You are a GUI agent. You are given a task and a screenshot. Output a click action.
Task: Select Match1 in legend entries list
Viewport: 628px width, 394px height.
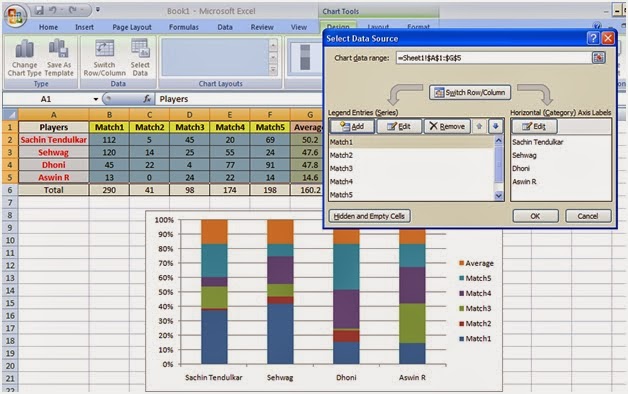click(412, 142)
